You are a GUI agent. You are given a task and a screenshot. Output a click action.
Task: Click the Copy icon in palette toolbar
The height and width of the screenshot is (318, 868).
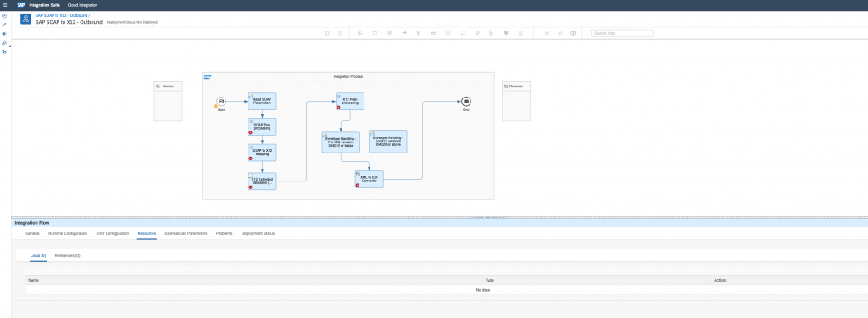click(327, 33)
